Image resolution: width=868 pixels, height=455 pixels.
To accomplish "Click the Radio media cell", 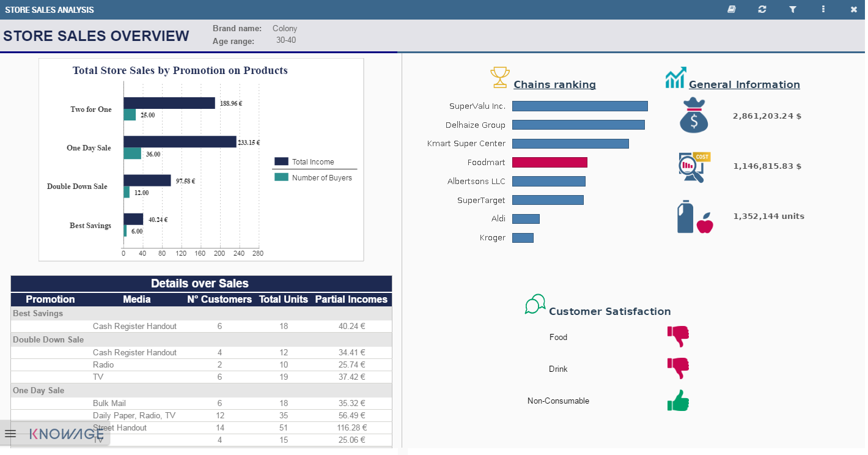I will click(x=103, y=364).
